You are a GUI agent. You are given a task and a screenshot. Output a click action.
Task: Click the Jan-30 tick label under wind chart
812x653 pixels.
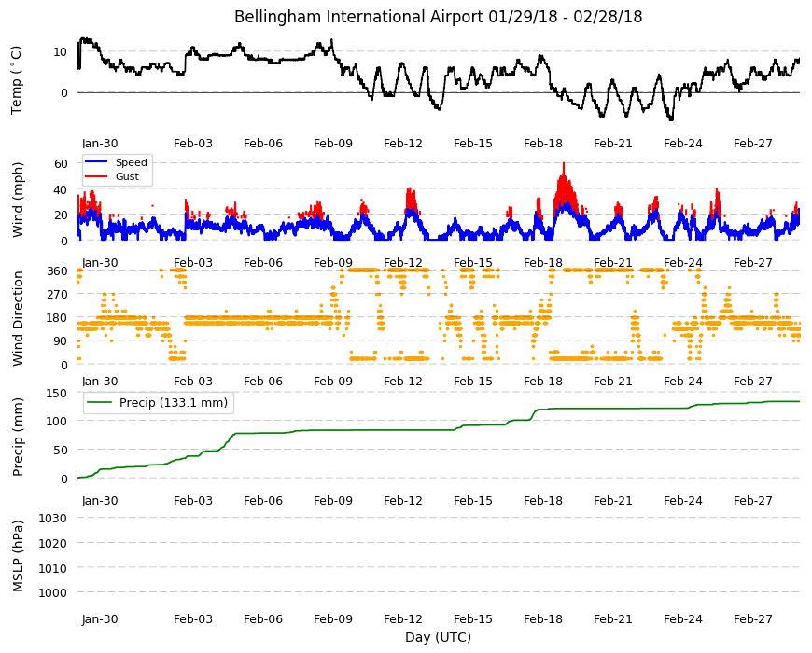tap(100, 263)
